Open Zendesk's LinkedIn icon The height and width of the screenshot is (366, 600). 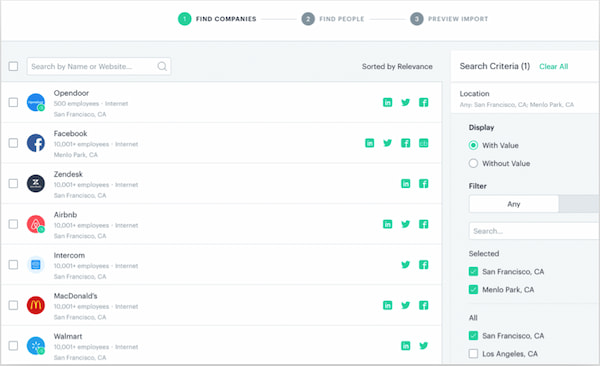pos(405,183)
